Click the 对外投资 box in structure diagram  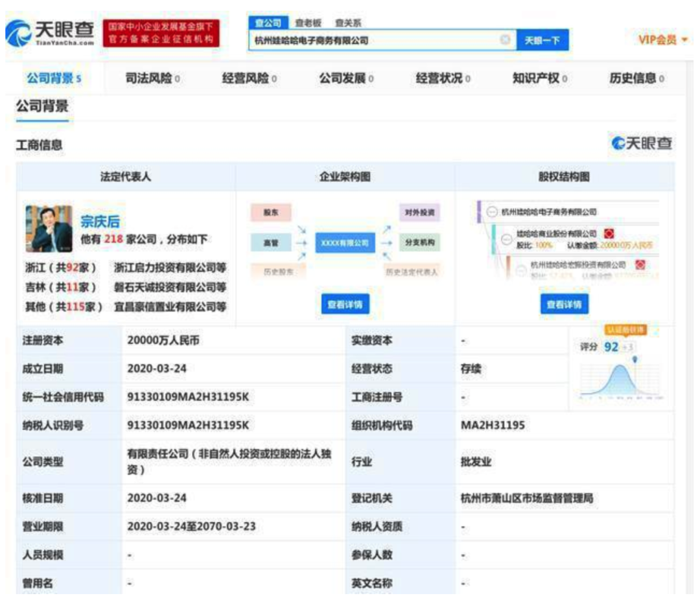tap(419, 212)
